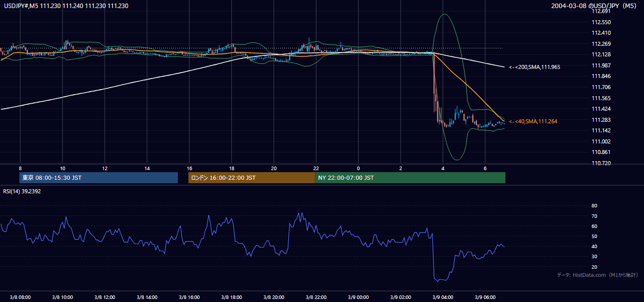The height and width of the screenshot is (302, 644).
Task: Click the 3/8 18:00 time label
Action: tap(232, 297)
